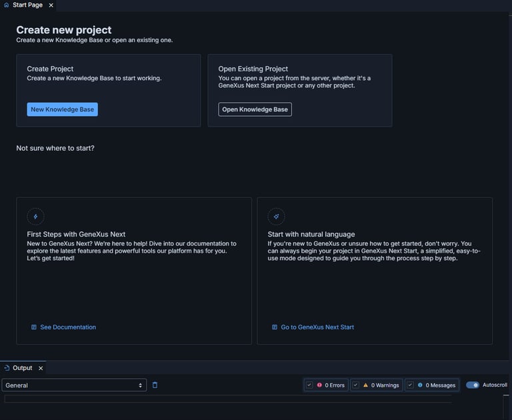The image size is (512, 420).
Task: Open the General output source dropdown
Action: (74, 385)
